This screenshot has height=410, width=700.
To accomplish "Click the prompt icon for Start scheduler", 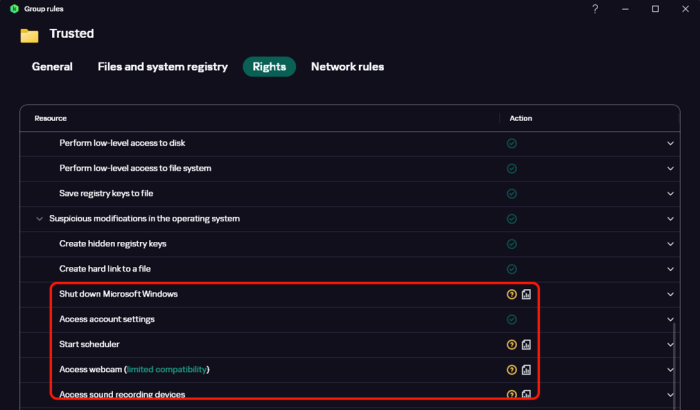I will click(512, 344).
